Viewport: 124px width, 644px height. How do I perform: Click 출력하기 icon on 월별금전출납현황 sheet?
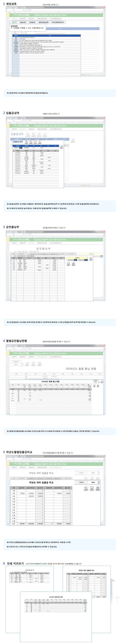(39, 364)
